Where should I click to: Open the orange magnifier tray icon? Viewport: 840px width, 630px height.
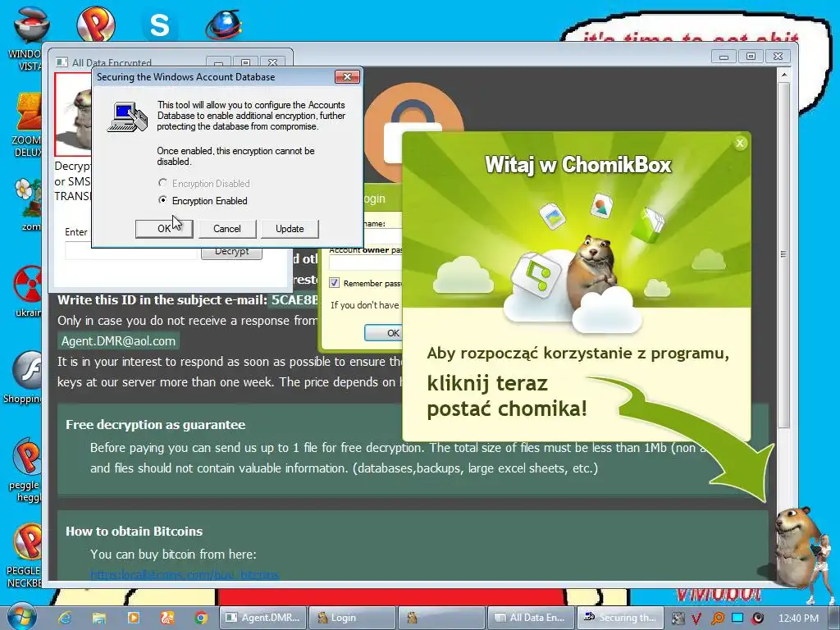717,619
